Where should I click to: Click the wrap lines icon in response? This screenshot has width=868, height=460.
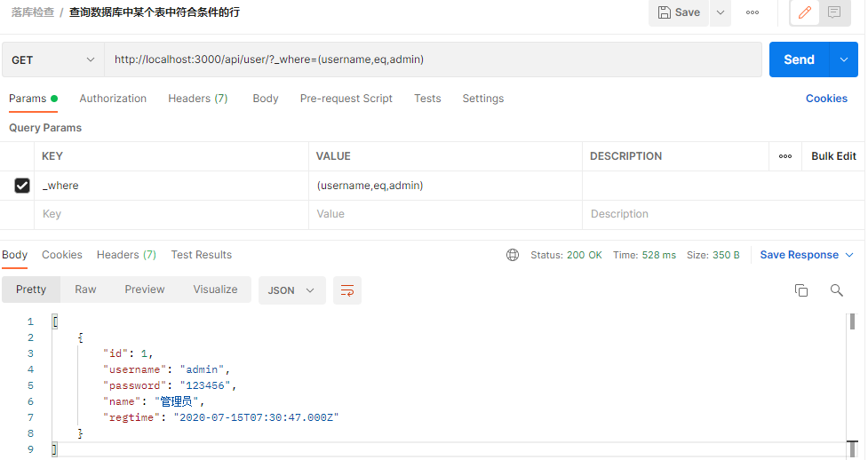coord(347,290)
